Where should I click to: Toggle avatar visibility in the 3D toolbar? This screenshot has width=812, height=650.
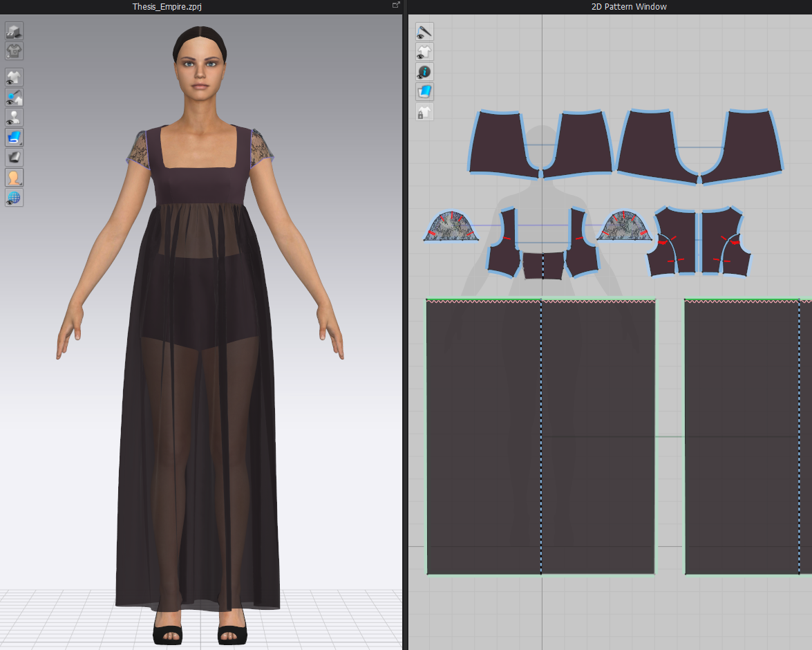point(14,117)
